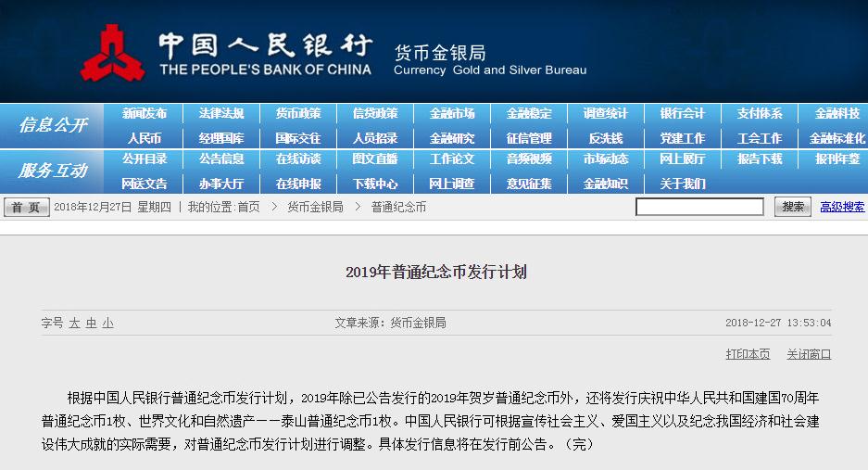
Task: Click the 关闭窗口 close window link
Action: [809, 354]
